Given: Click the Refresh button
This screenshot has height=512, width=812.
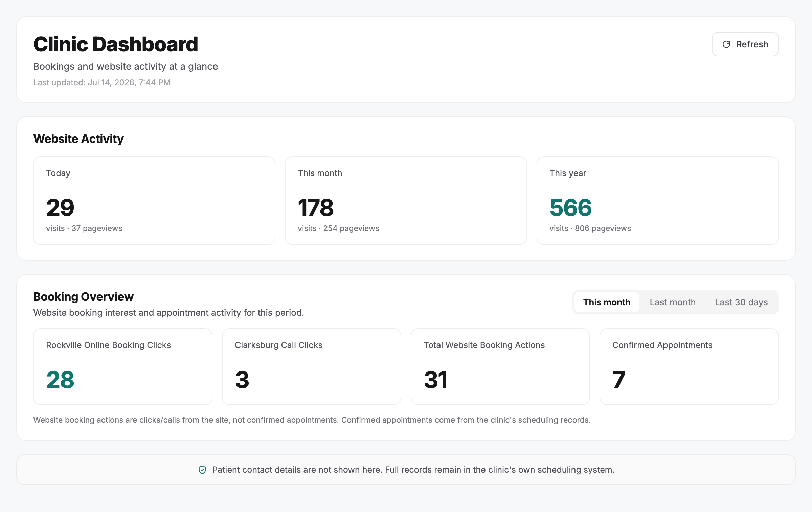Looking at the screenshot, I should coord(745,44).
